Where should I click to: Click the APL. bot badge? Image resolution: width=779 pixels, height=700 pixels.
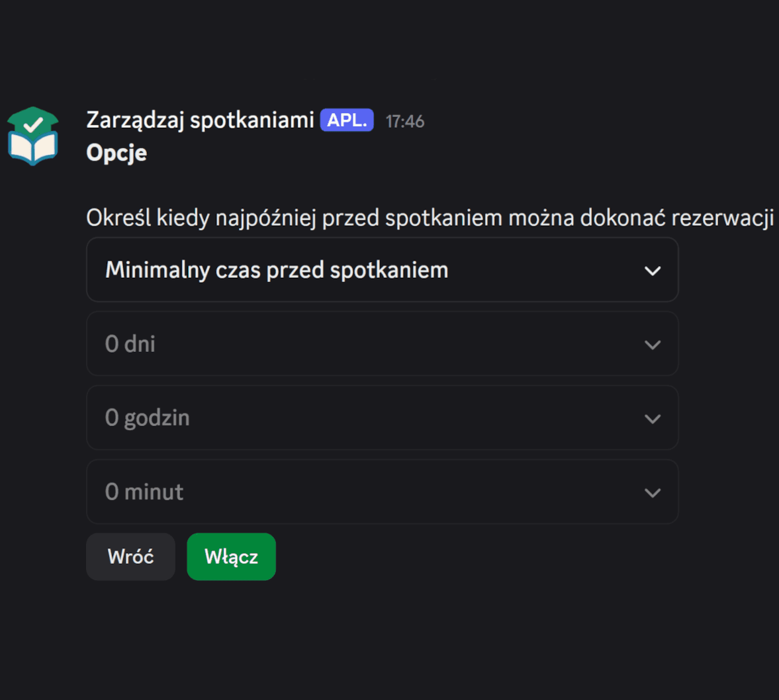tap(347, 120)
